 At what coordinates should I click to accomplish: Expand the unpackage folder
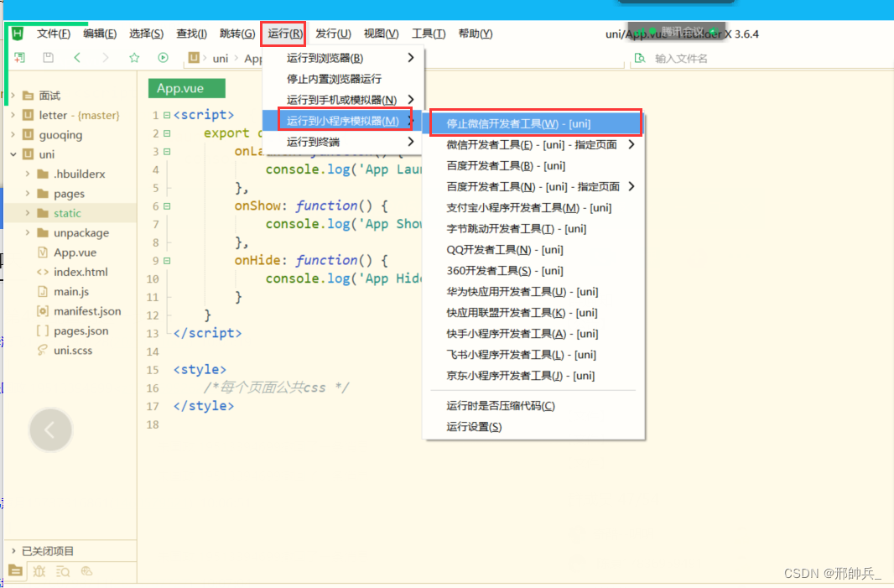pos(28,232)
